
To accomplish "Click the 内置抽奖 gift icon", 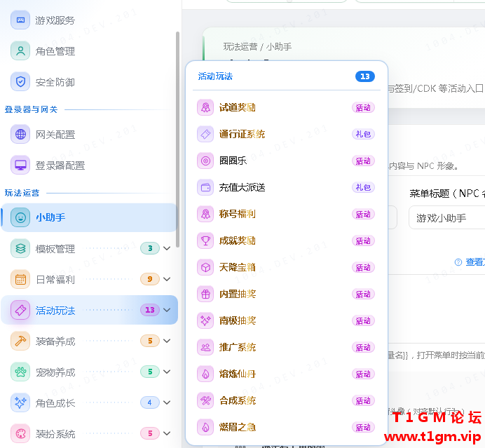I will pyautogui.click(x=205, y=294).
